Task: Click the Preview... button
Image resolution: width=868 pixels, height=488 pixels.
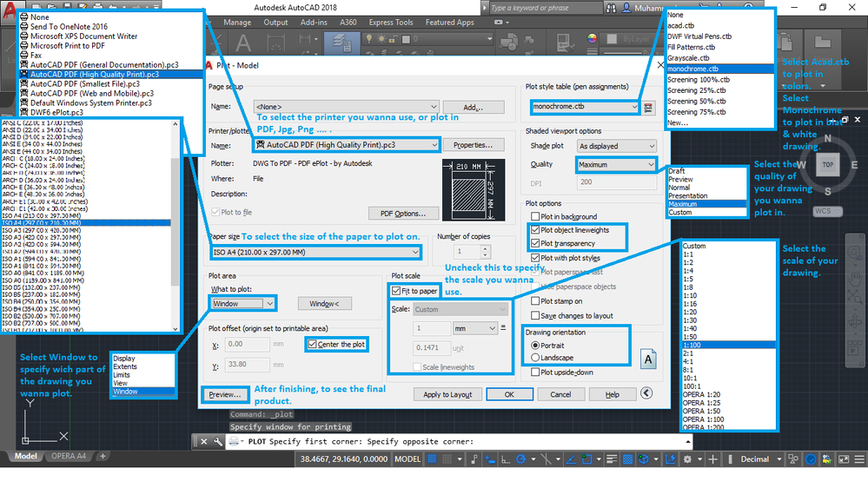Action: 225,394
